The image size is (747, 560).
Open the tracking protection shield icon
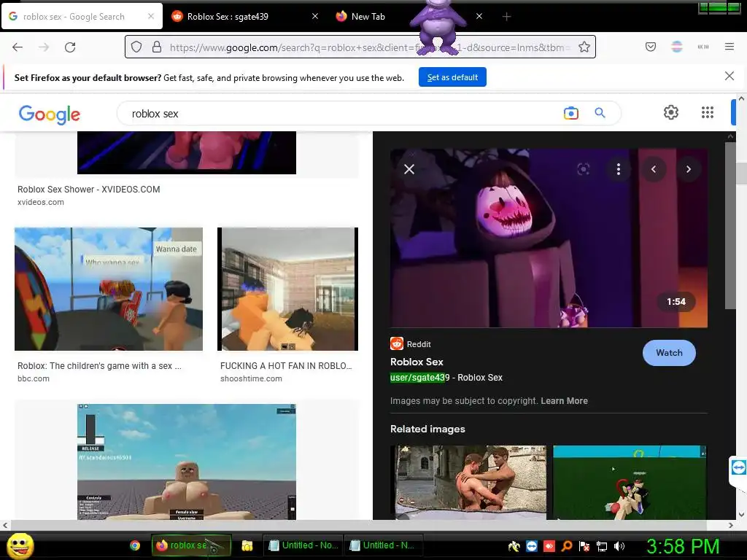(136, 47)
